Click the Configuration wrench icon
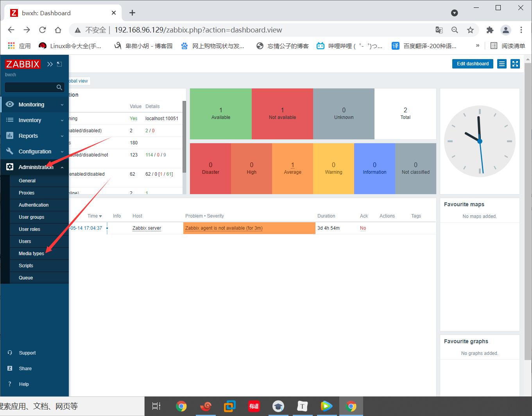This screenshot has height=416, width=532. (10, 151)
